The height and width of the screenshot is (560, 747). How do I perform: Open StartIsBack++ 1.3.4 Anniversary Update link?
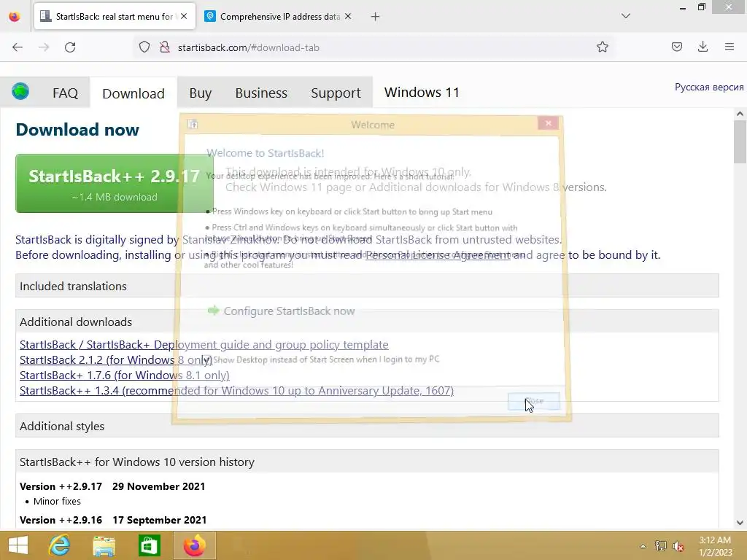point(236,391)
